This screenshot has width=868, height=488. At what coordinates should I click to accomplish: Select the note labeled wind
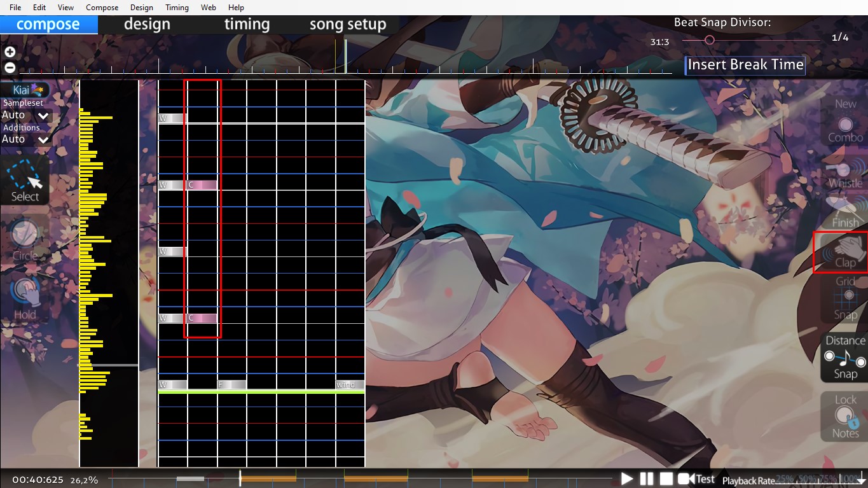pyautogui.click(x=350, y=385)
